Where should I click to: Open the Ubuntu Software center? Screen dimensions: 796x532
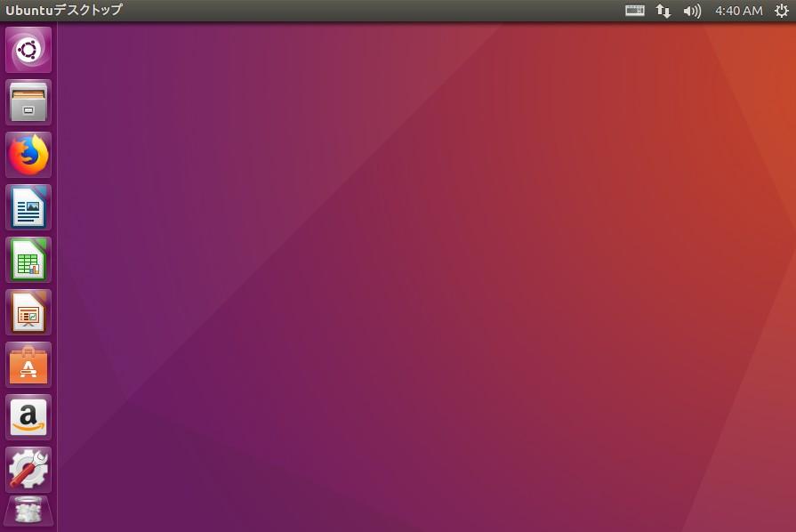click(x=28, y=365)
